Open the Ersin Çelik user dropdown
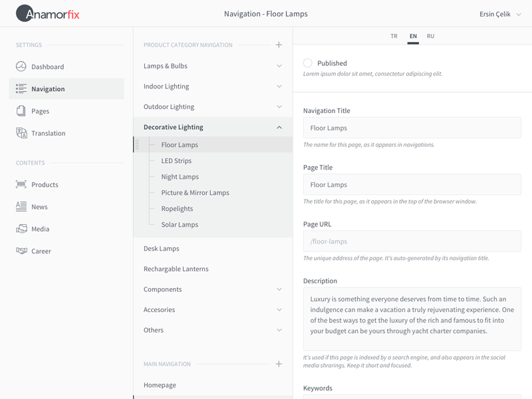Viewport: 532px width, 399px height. [500, 14]
